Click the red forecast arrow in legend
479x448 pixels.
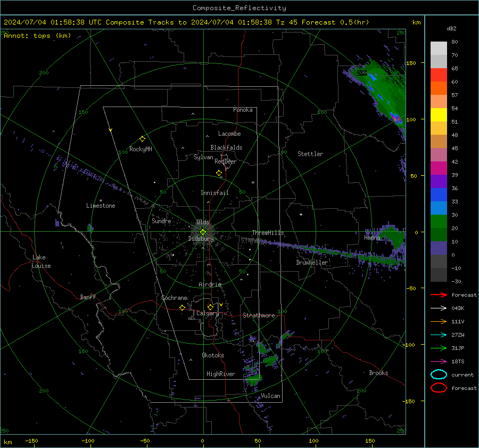[x=439, y=295]
